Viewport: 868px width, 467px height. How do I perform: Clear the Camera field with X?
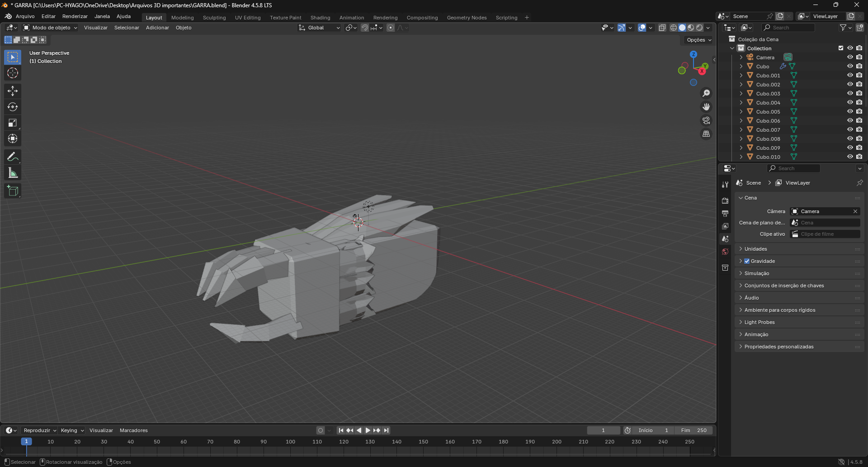click(x=855, y=211)
